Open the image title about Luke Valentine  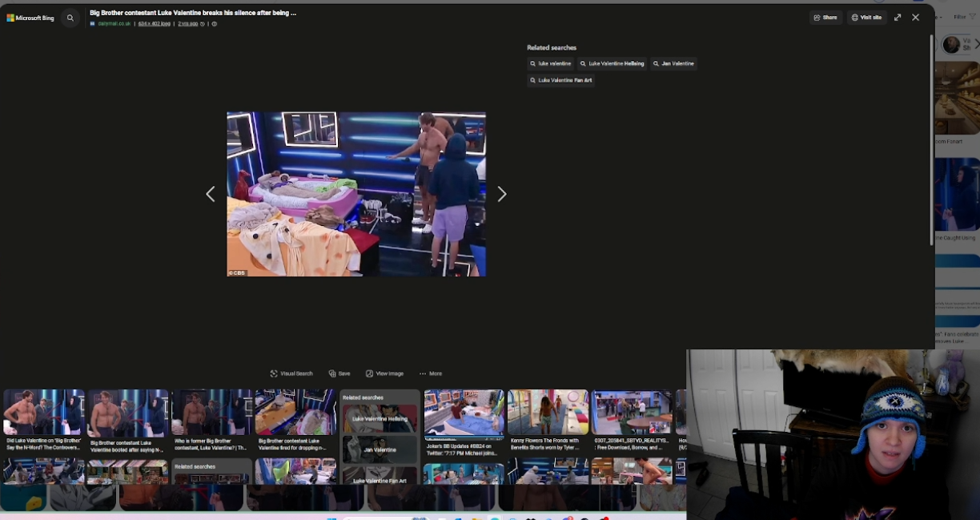pos(193,13)
